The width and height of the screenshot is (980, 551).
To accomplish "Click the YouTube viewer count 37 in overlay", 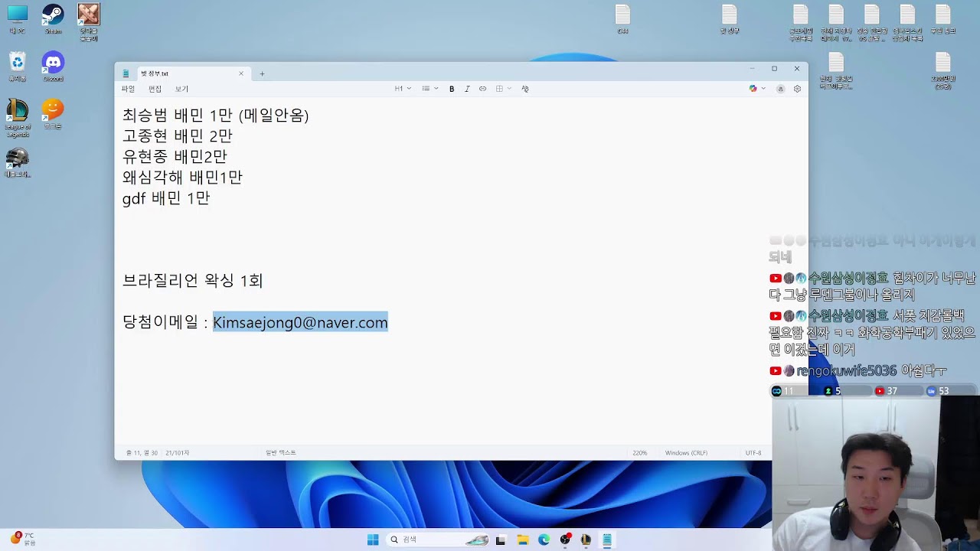I will coord(886,391).
